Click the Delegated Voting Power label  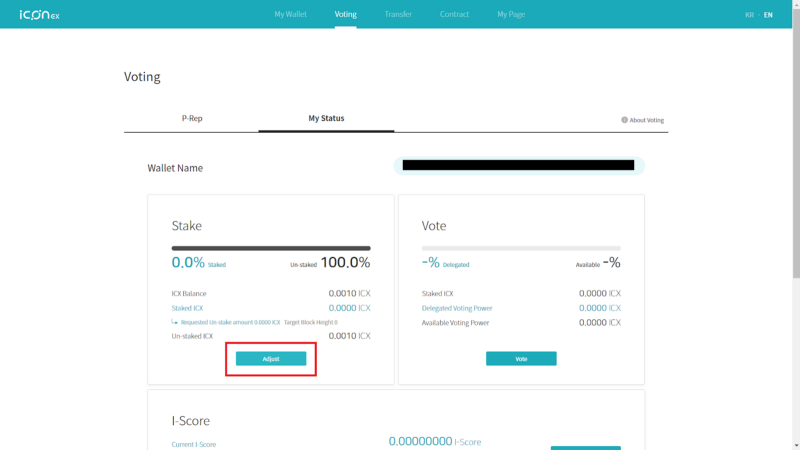pyautogui.click(x=457, y=308)
